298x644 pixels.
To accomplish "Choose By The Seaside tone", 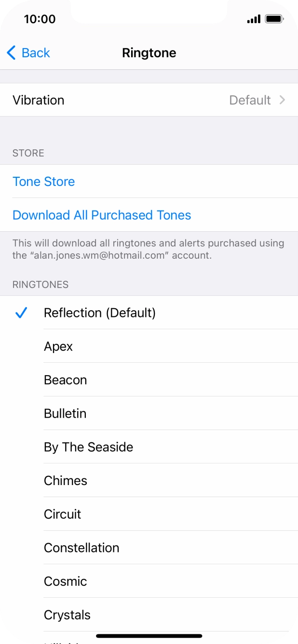I will pyautogui.click(x=88, y=447).
